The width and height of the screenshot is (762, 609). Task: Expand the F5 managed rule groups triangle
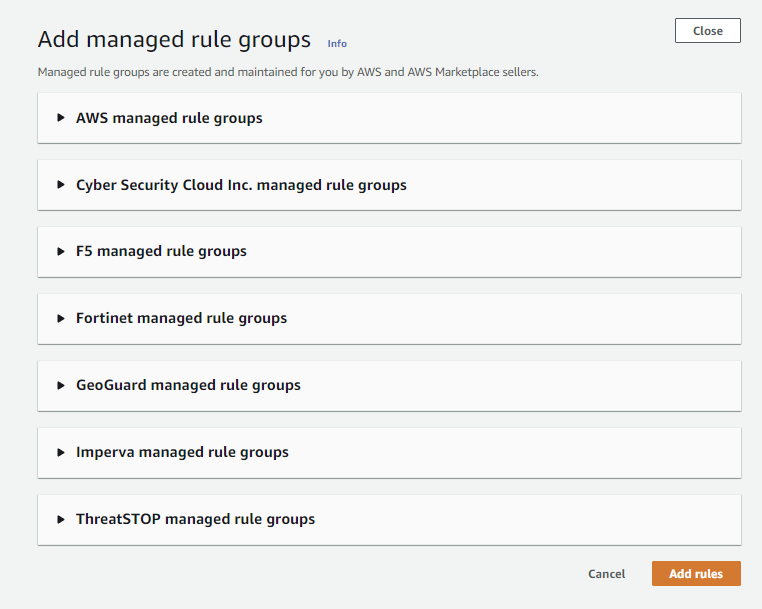coord(61,252)
